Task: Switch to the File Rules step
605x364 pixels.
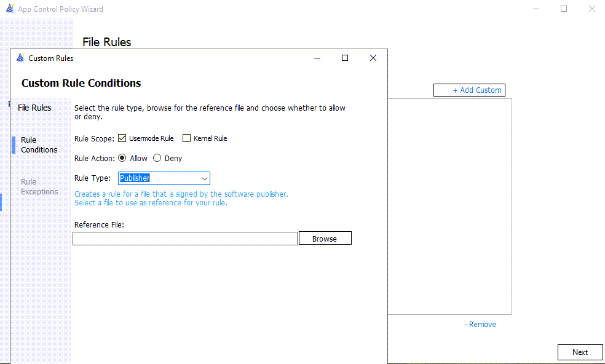Action: [34, 107]
